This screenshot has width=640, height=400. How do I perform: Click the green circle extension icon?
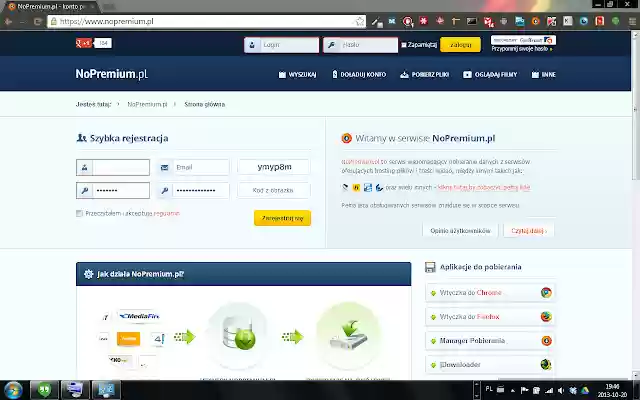(x=616, y=21)
